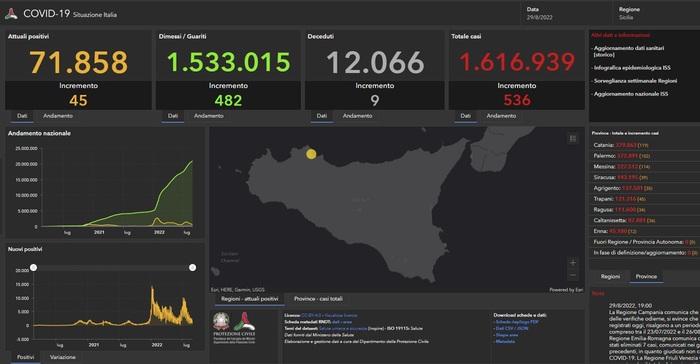700x364 pixels.
Task: Open Sorveglianza settimanale Regioni link
Action: [635, 81]
